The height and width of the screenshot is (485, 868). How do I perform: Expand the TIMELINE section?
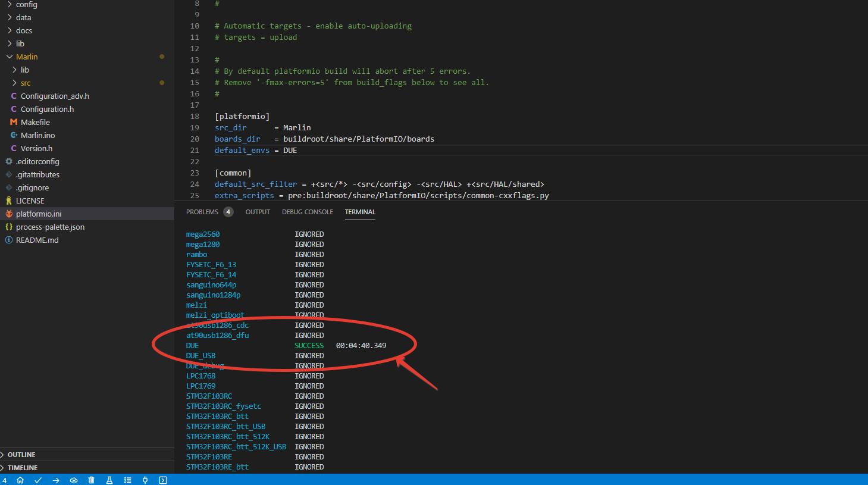pyautogui.click(x=23, y=468)
